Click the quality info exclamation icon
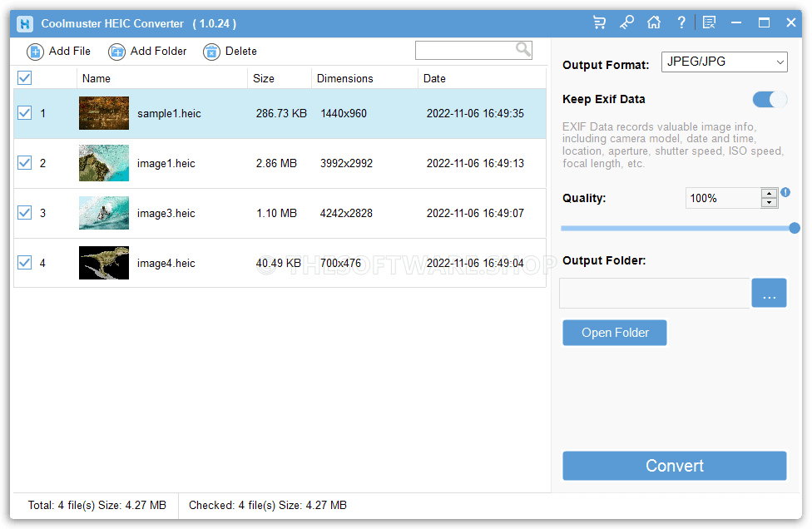The image size is (812, 529). [x=785, y=192]
